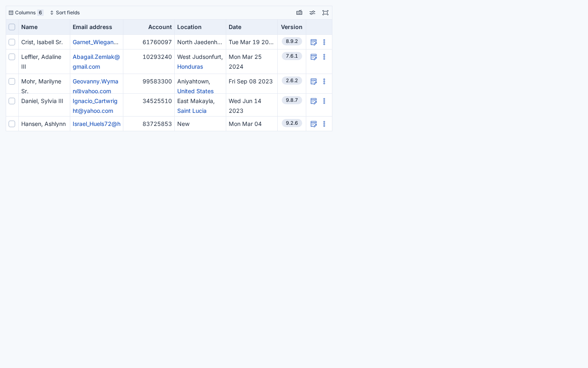588x368 pixels.
Task: Toggle the select-all rows checkbox
Action: (12, 27)
